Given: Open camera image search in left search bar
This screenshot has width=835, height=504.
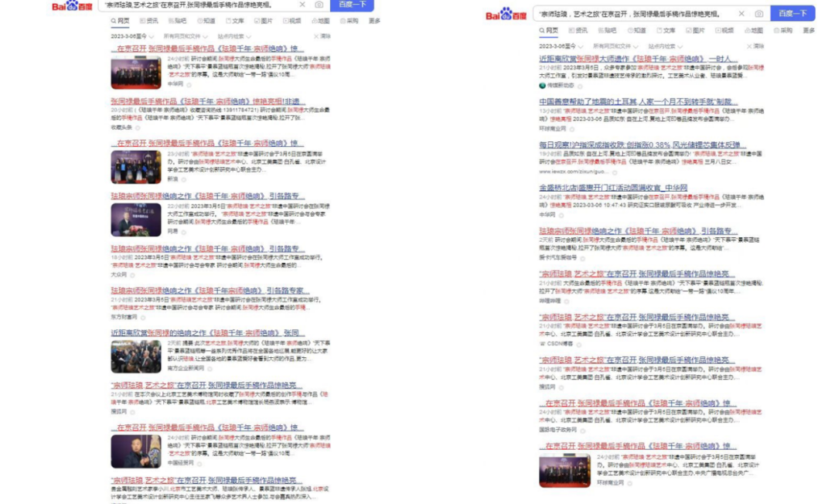Looking at the screenshot, I should pos(319,5).
